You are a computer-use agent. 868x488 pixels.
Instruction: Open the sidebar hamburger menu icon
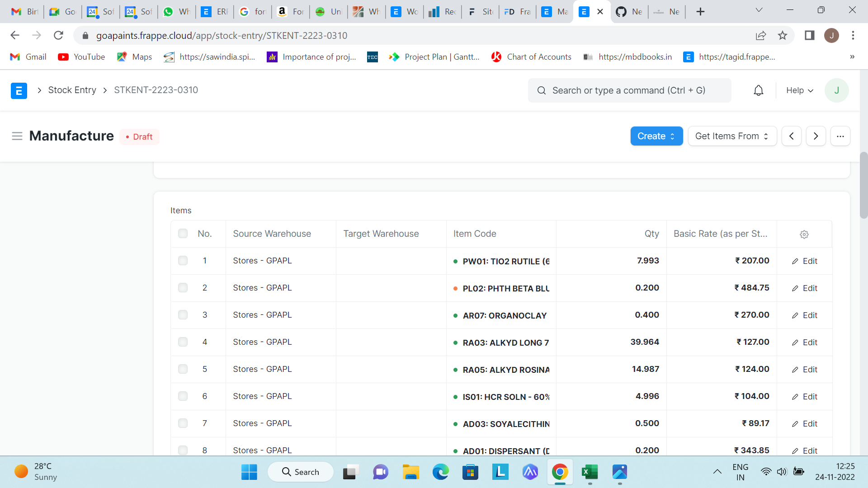coord(17,136)
